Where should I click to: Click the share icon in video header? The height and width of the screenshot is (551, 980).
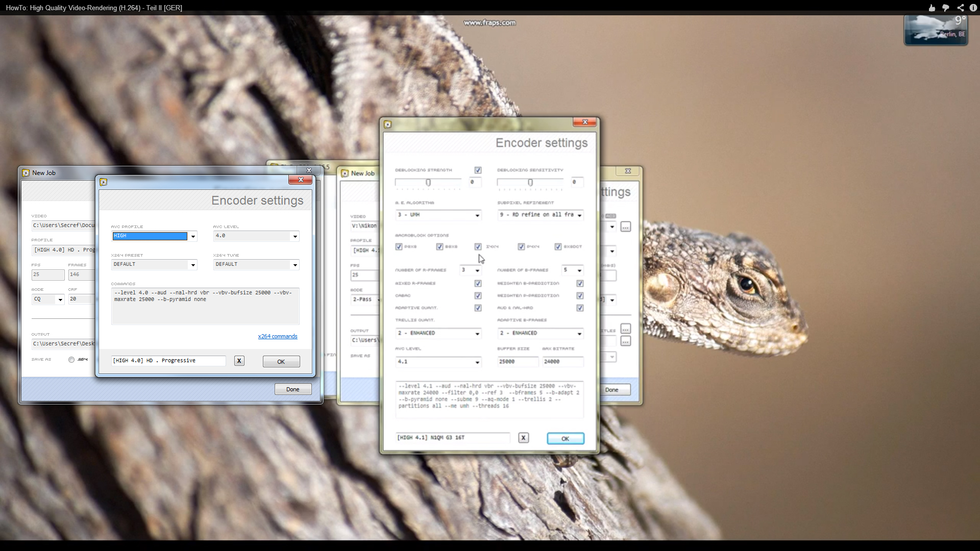(x=961, y=8)
